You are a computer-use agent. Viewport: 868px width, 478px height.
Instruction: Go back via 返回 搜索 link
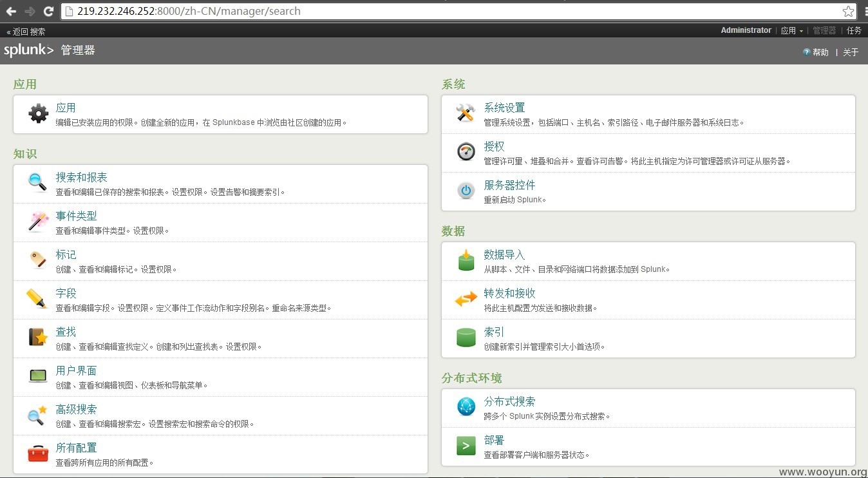click(x=26, y=31)
